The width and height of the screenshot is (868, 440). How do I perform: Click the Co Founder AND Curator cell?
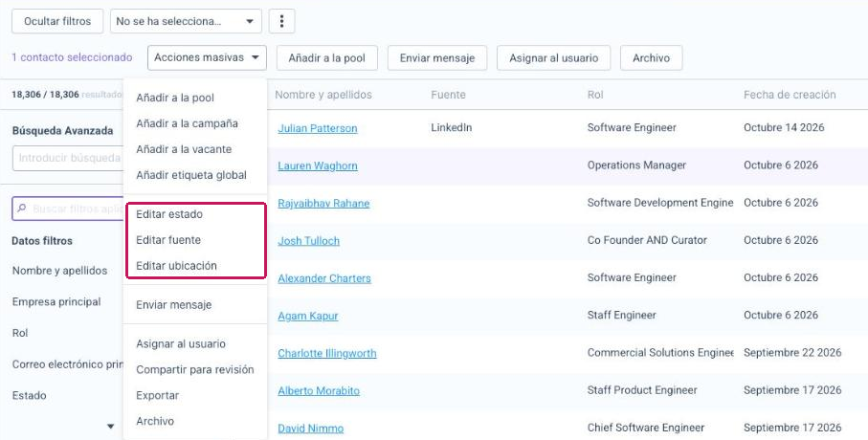(x=647, y=240)
